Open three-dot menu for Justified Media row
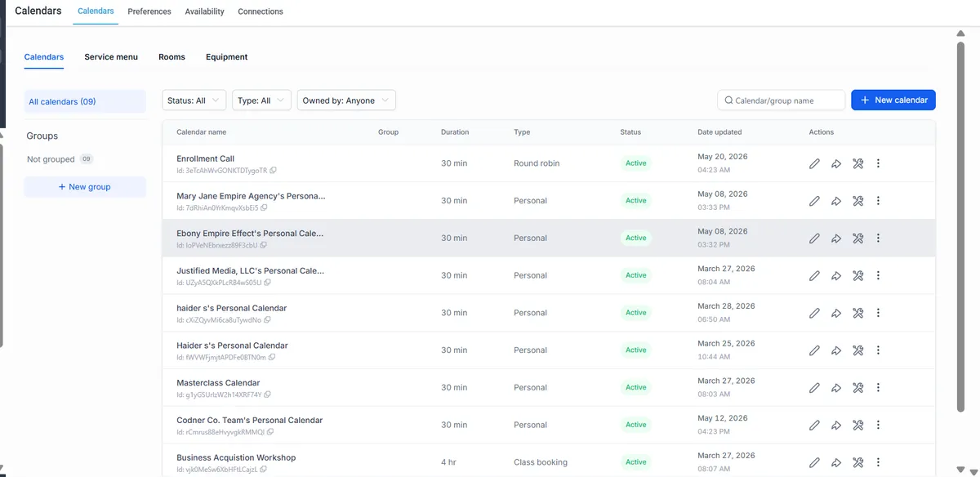Image resolution: width=980 pixels, height=477 pixels. (x=878, y=276)
